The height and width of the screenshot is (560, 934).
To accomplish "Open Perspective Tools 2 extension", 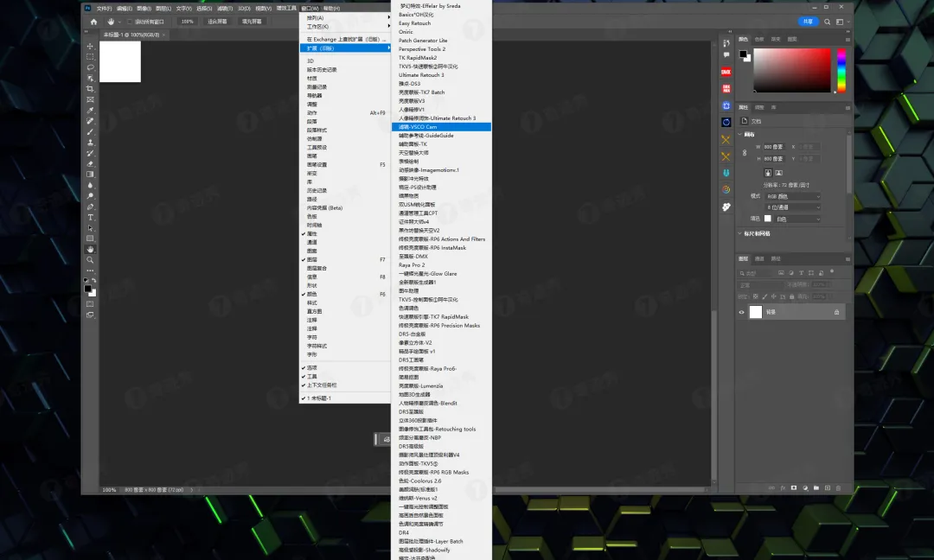I will pyautogui.click(x=422, y=48).
